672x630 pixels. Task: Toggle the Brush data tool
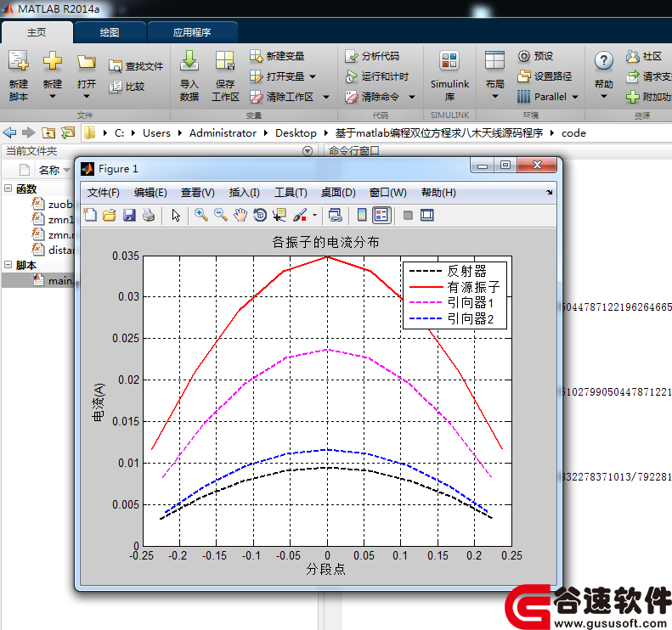(300, 215)
